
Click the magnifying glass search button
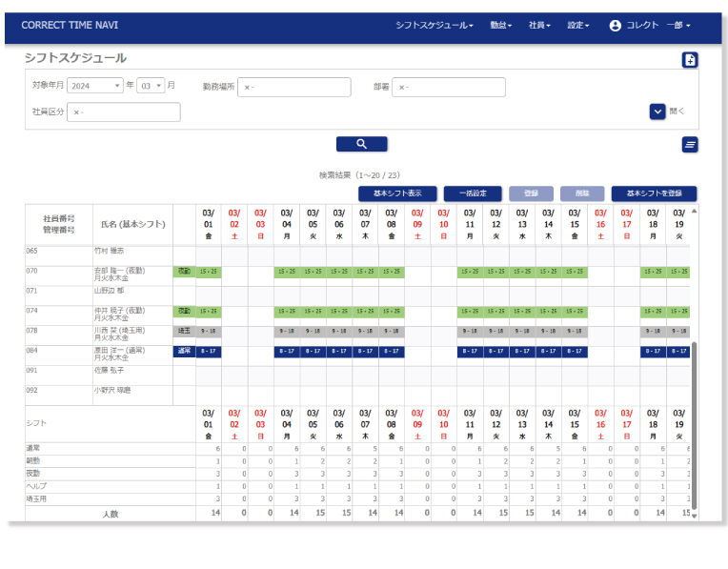point(361,144)
